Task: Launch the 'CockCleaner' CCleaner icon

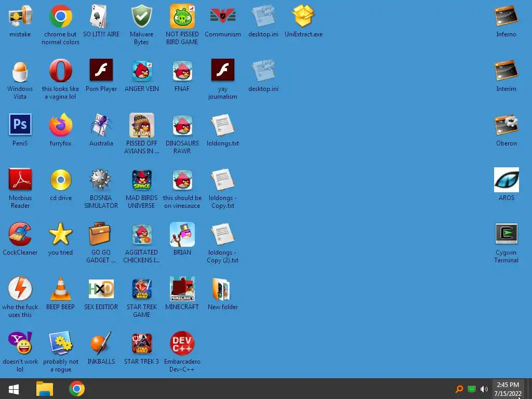Action: click(20, 234)
